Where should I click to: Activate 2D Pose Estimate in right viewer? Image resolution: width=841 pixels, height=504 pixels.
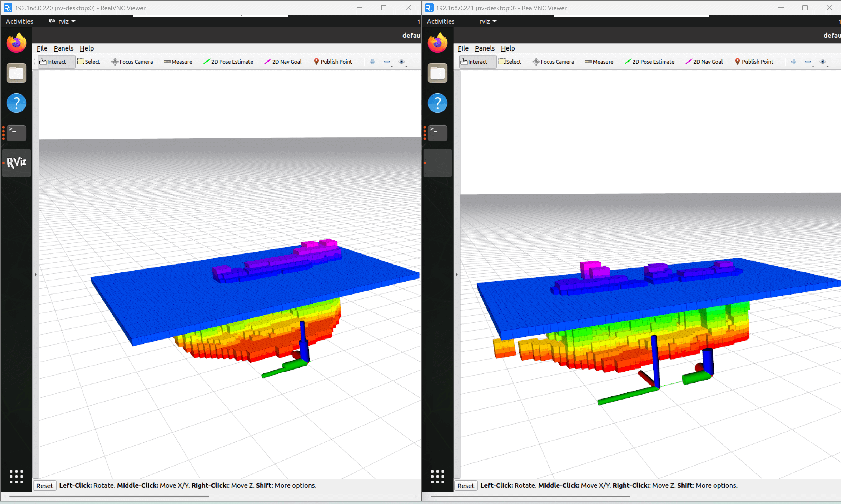pos(649,62)
